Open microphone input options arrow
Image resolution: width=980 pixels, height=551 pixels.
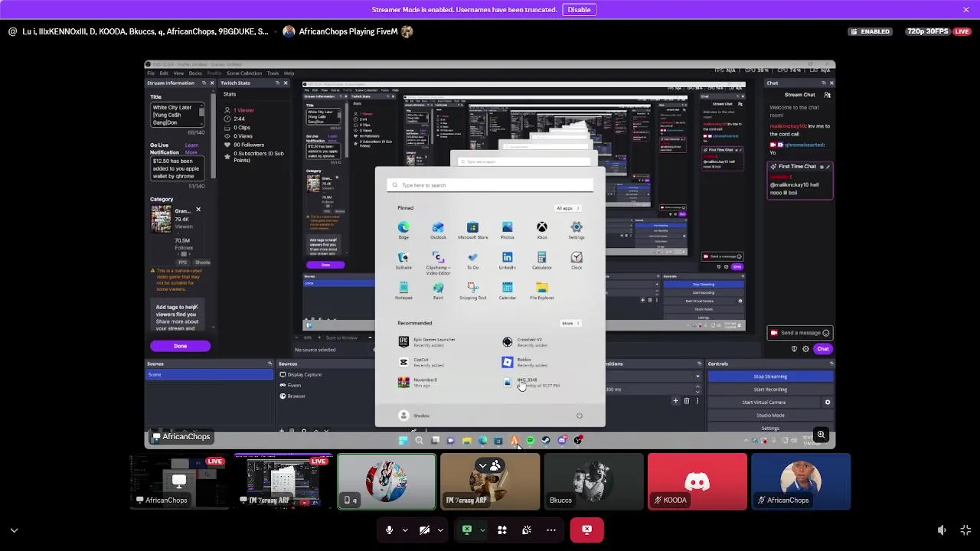pos(405,530)
